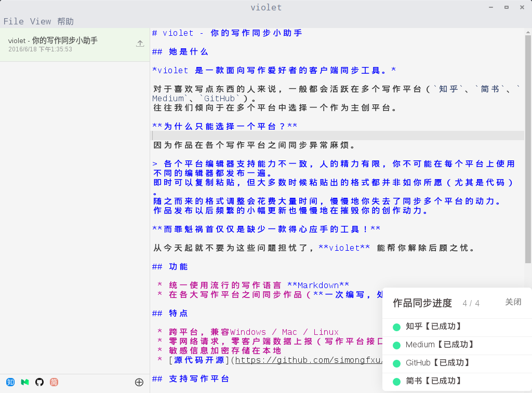Click the line '敏感信息加密存储在本地'
Screen dimensions: 532x393
(x=225, y=350)
